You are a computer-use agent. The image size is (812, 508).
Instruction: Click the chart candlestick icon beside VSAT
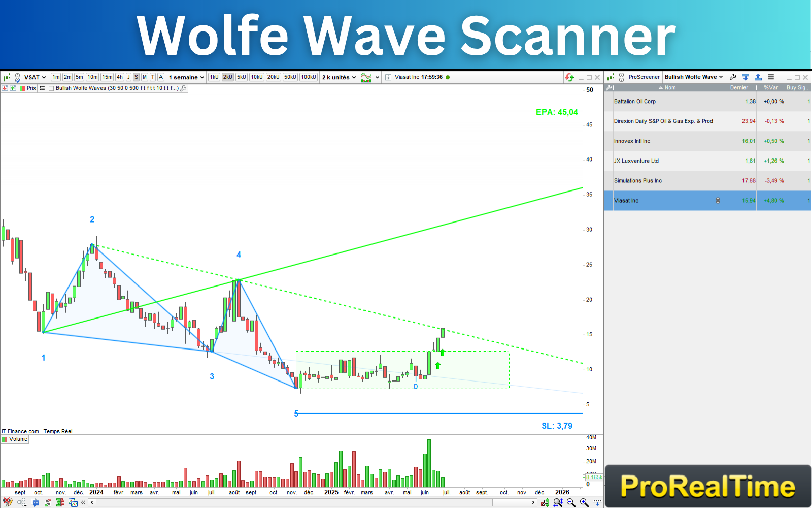click(7, 77)
